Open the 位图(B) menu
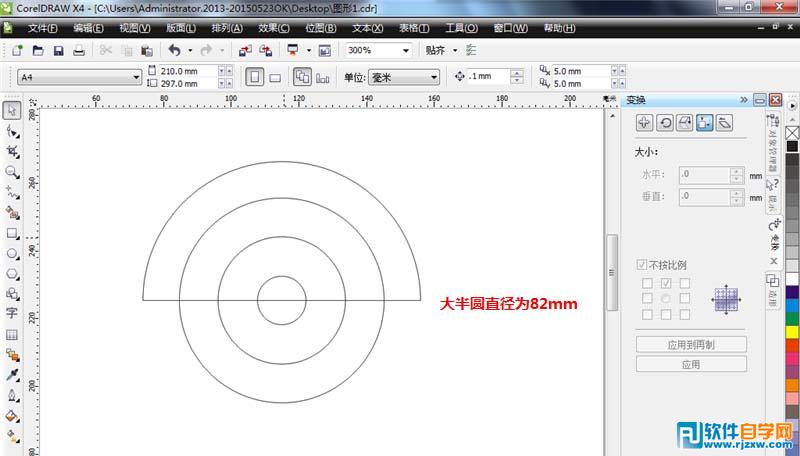This screenshot has width=800, height=456. pyautogui.click(x=321, y=28)
